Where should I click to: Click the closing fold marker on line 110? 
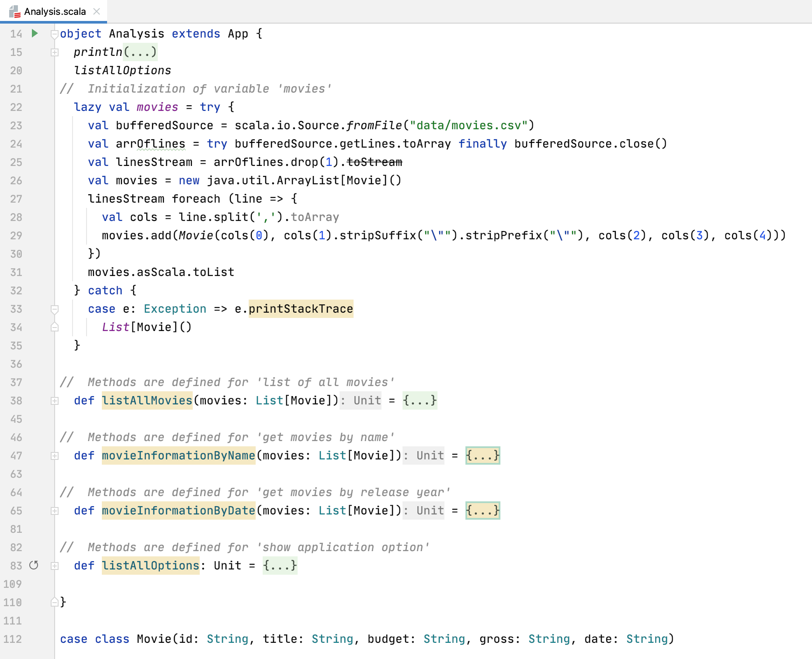click(x=55, y=602)
